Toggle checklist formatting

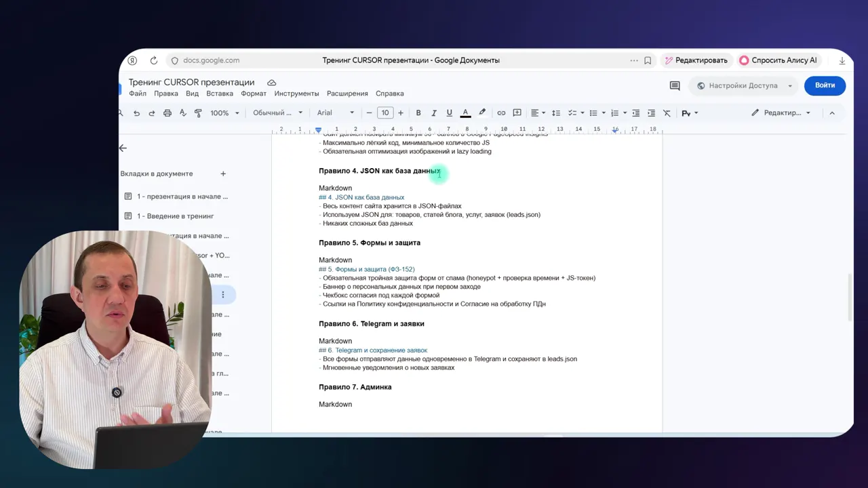coord(572,113)
